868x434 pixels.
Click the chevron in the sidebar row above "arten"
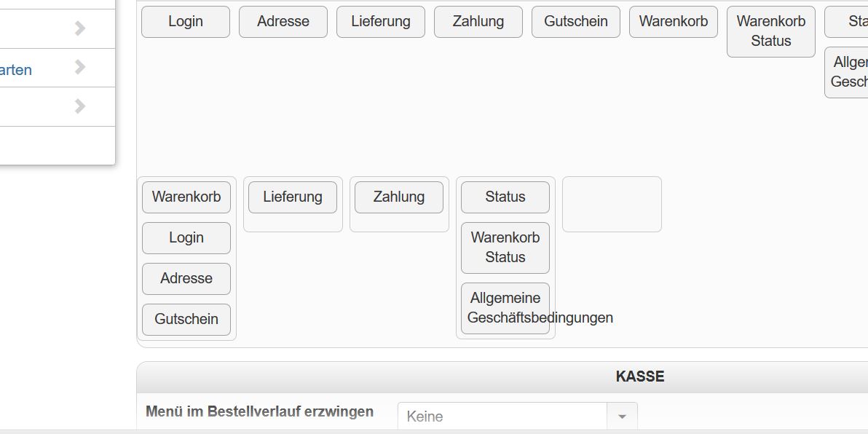point(80,29)
